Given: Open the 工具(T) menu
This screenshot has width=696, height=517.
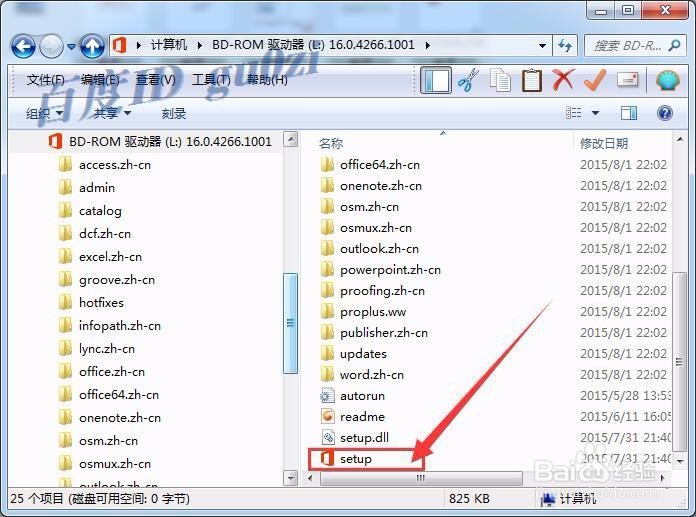Looking at the screenshot, I should point(211,80).
